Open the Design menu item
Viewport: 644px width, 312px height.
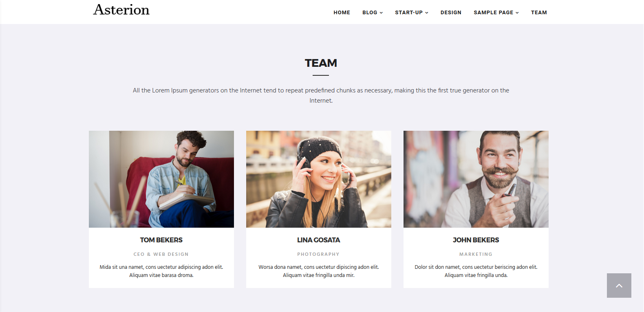point(451,13)
